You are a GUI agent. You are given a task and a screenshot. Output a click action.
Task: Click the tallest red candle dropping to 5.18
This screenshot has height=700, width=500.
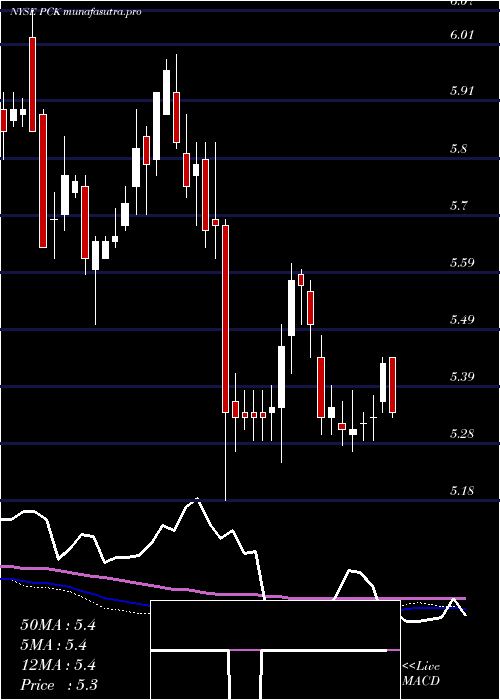point(225,319)
